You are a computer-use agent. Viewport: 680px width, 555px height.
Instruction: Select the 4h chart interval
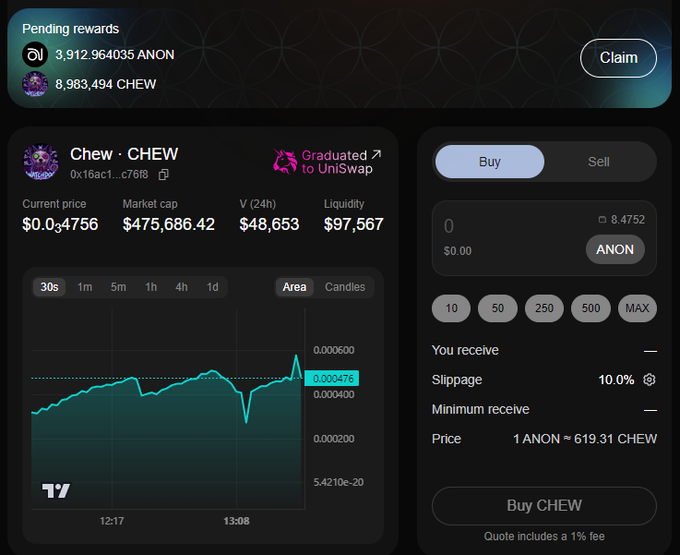[x=181, y=287]
